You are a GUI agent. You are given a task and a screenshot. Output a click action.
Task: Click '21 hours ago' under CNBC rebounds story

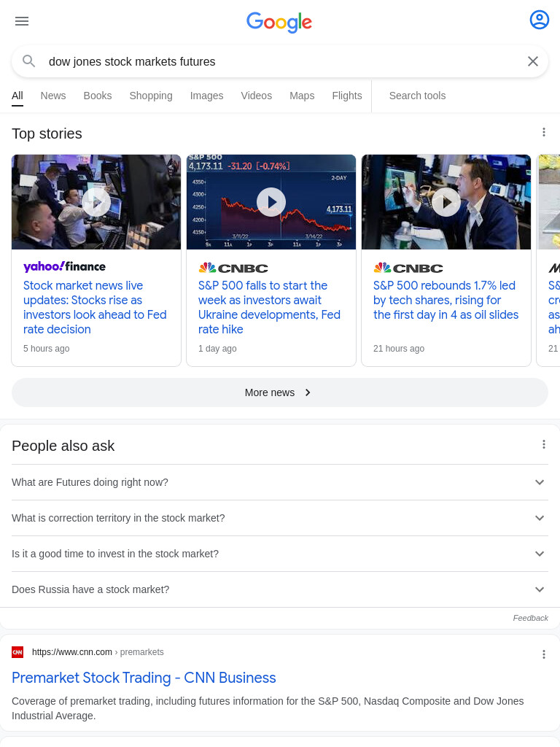[x=399, y=349]
